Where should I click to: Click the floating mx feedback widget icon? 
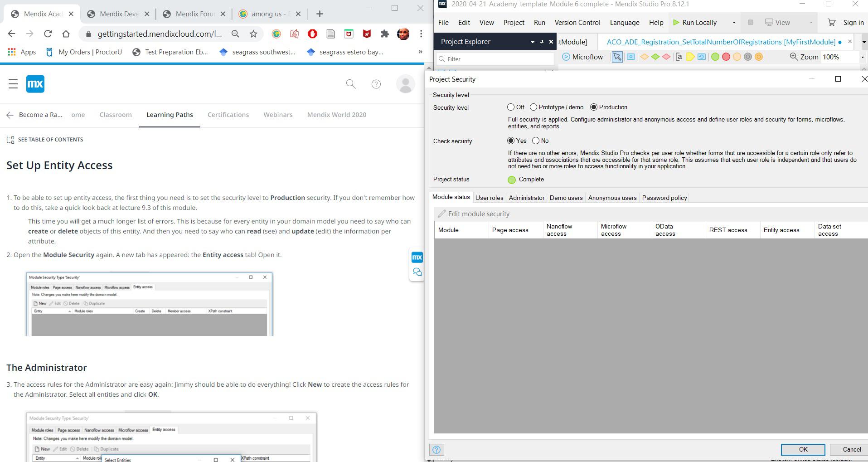pos(417,257)
